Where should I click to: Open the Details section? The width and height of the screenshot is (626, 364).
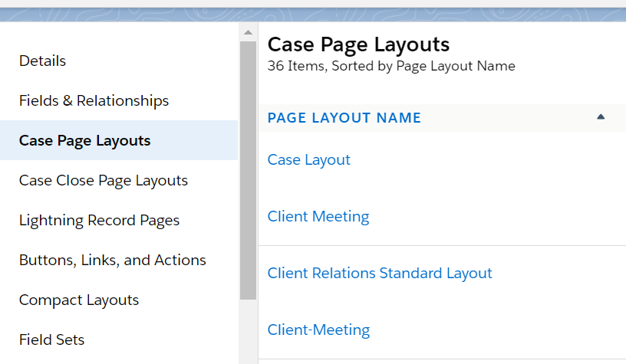tap(43, 61)
